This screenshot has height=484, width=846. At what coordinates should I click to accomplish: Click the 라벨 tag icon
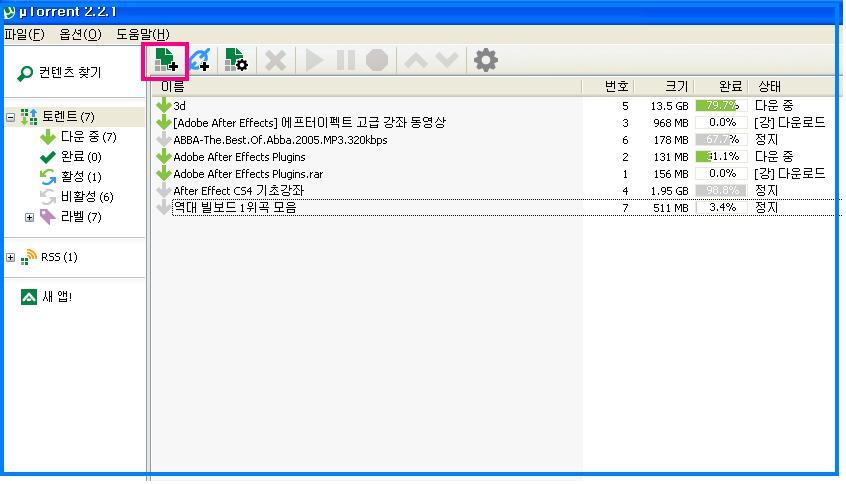tap(47, 217)
